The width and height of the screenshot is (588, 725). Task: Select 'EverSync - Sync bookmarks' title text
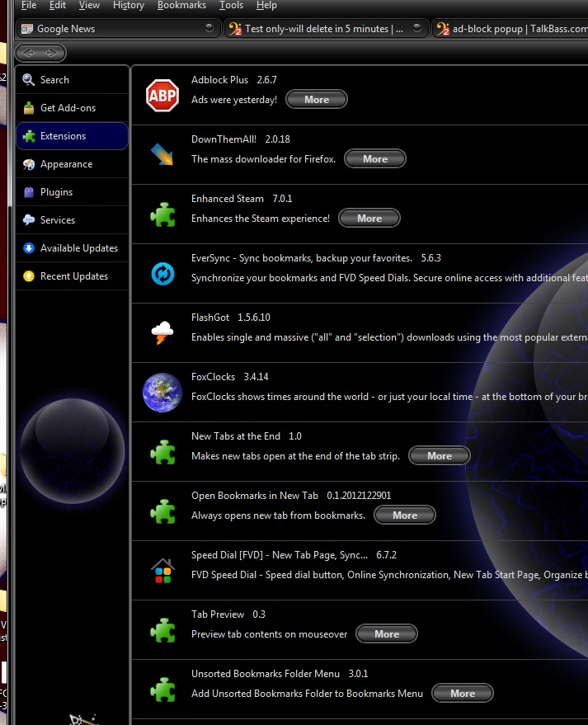coord(301,258)
